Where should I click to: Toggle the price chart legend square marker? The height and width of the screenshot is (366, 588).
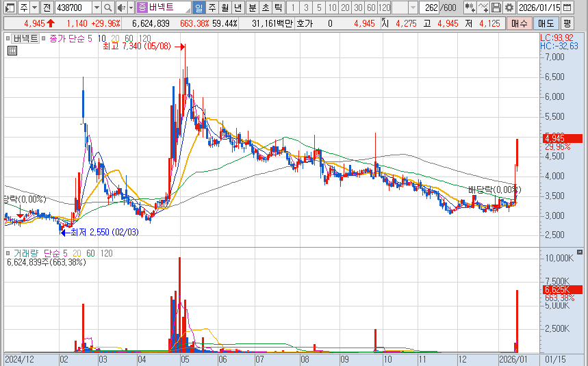pyautogui.click(x=8, y=38)
